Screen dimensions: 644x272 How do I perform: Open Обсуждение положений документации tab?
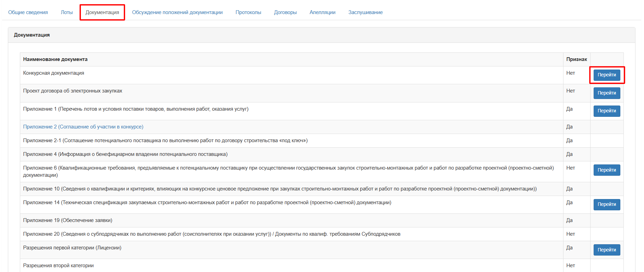pyautogui.click(x=177, y=12)
